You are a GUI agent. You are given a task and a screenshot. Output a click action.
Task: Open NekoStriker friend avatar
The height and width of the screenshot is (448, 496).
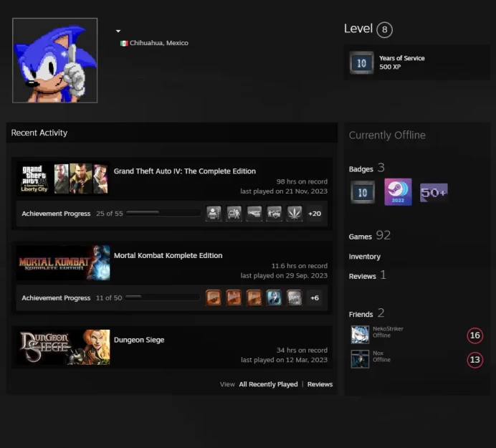coord(360,335)
